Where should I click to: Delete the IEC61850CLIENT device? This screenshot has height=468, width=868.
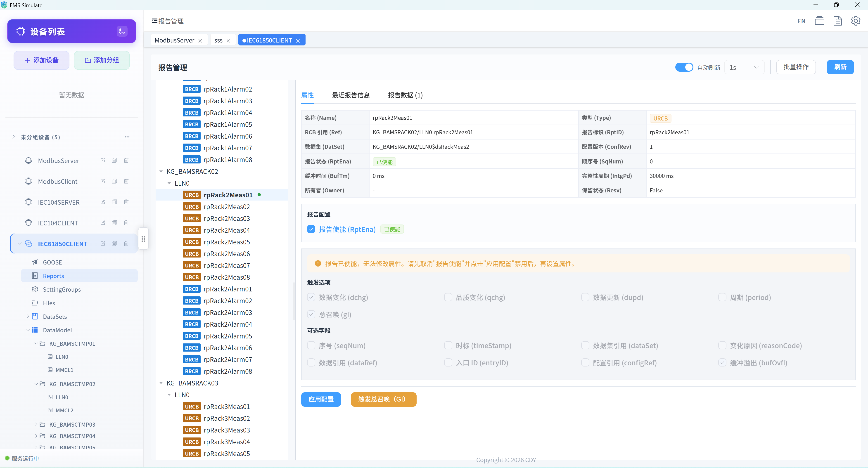tap(126, 243)
